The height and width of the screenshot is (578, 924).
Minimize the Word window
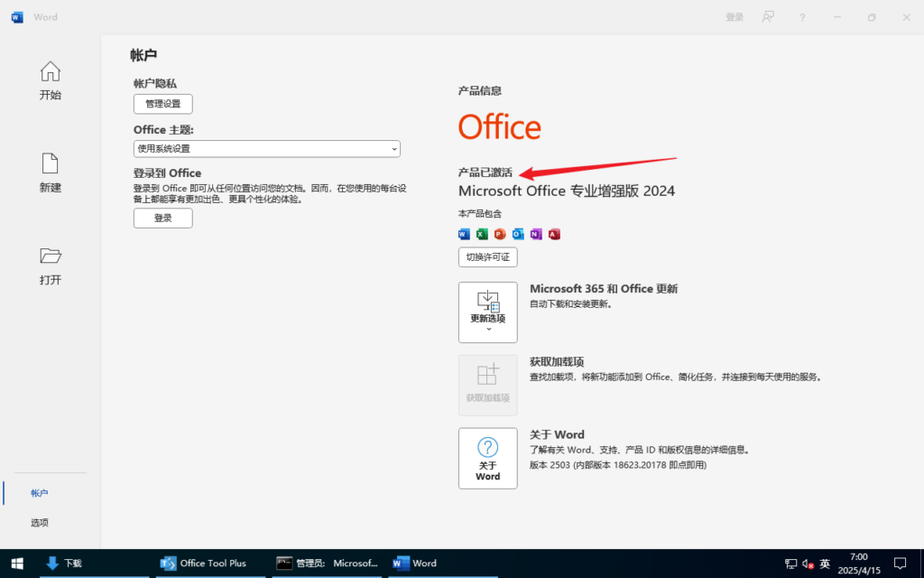click(836, 17)
